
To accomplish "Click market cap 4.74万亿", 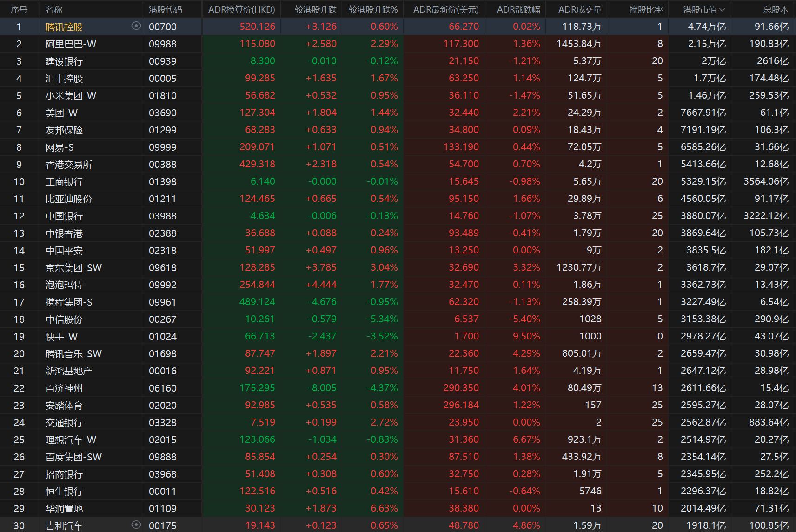I will pyautogui.click(x=707, y=27).
